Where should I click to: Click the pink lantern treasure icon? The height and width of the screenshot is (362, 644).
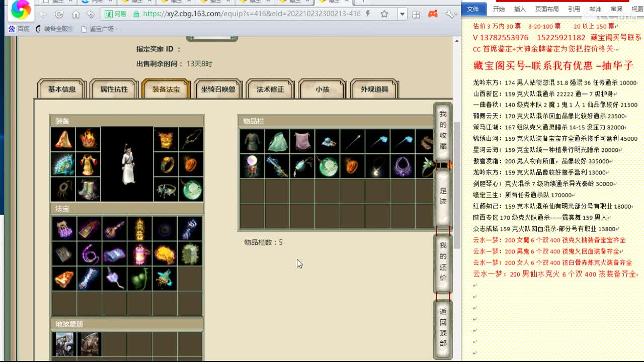tap(139, 254)
